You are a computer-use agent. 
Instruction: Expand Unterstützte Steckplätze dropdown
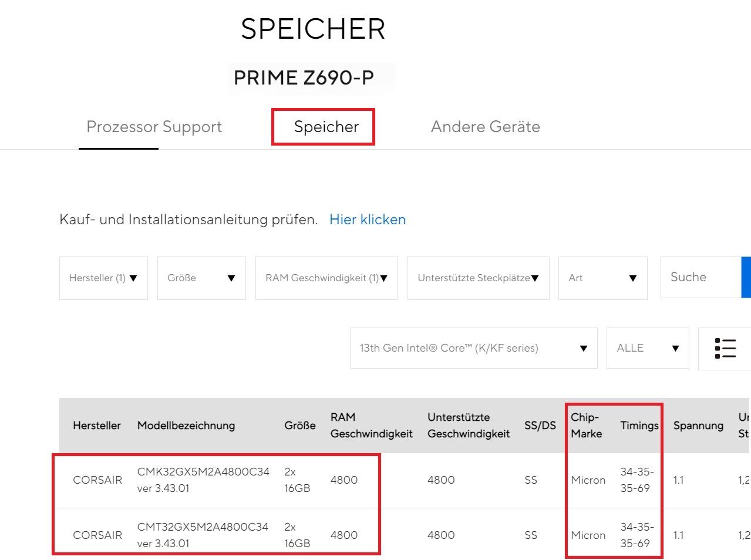[478, 278]
